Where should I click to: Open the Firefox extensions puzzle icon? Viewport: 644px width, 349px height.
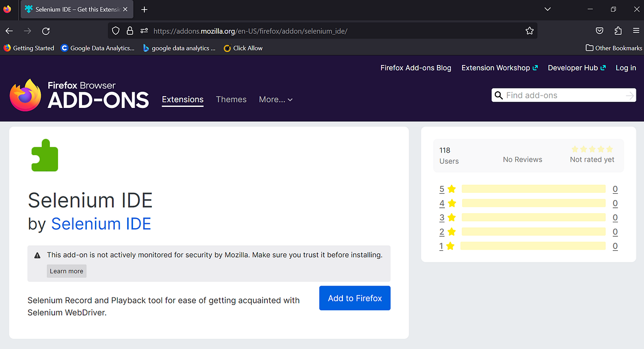pyautogui.click(x=618, y=31)
